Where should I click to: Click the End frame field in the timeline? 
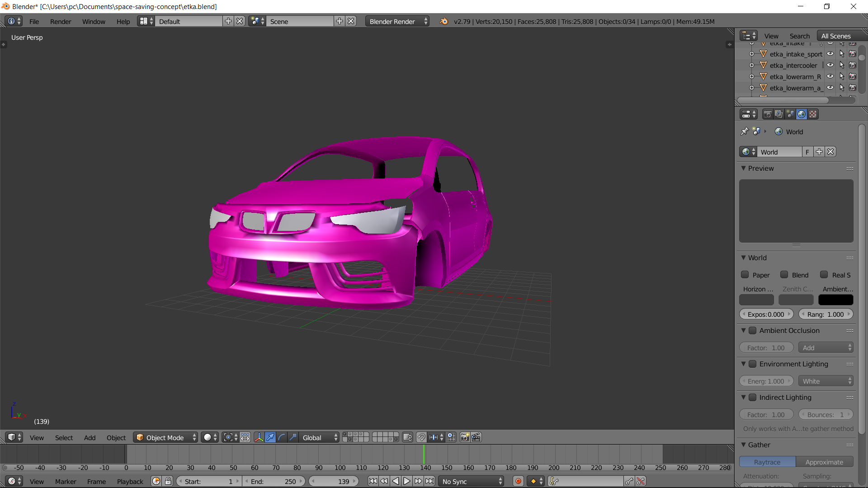(274, 481)
